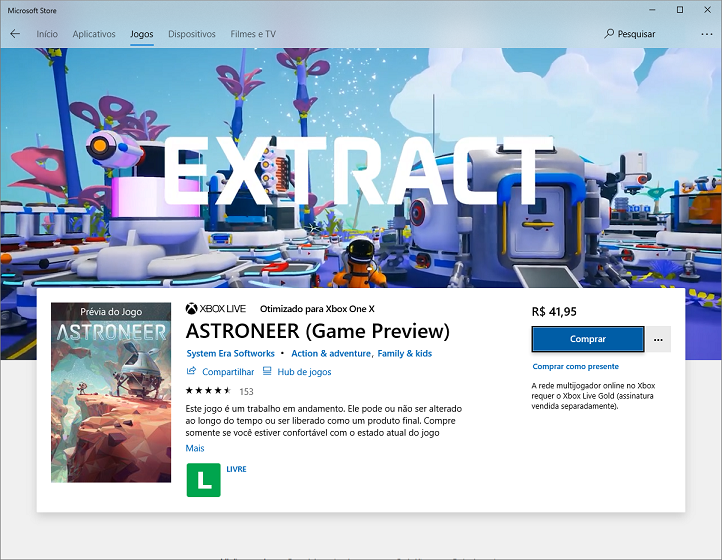Click Otimizado para Xbox One X label

[x=317, y=309]
